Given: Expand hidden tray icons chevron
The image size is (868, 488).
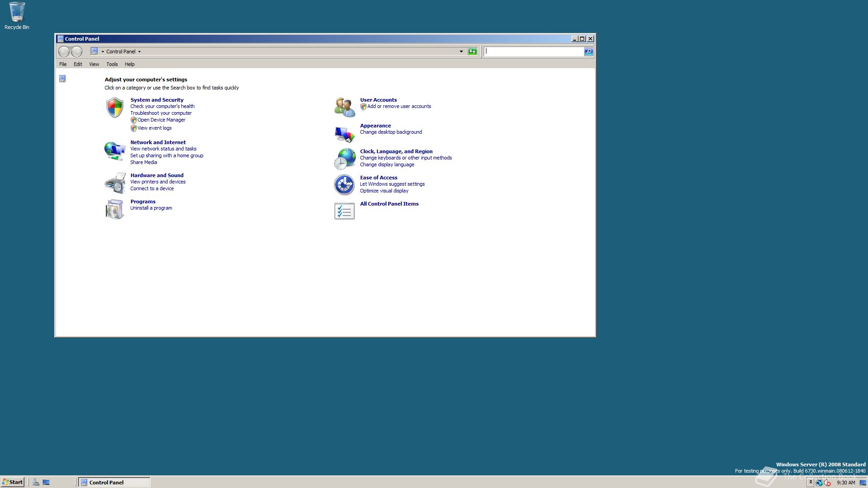Looking at the screenshot, I should (811, 483).
